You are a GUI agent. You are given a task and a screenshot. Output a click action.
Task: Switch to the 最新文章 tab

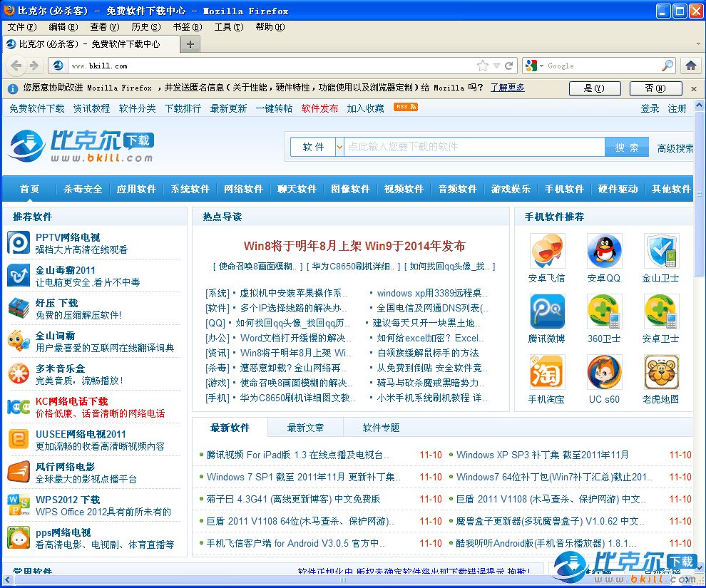coord(305,428)
